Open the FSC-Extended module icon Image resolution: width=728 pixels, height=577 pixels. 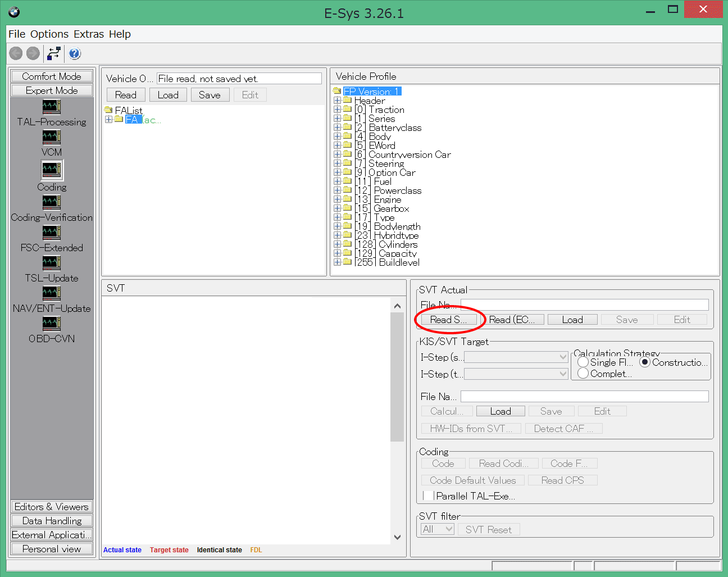coord(52,232)
